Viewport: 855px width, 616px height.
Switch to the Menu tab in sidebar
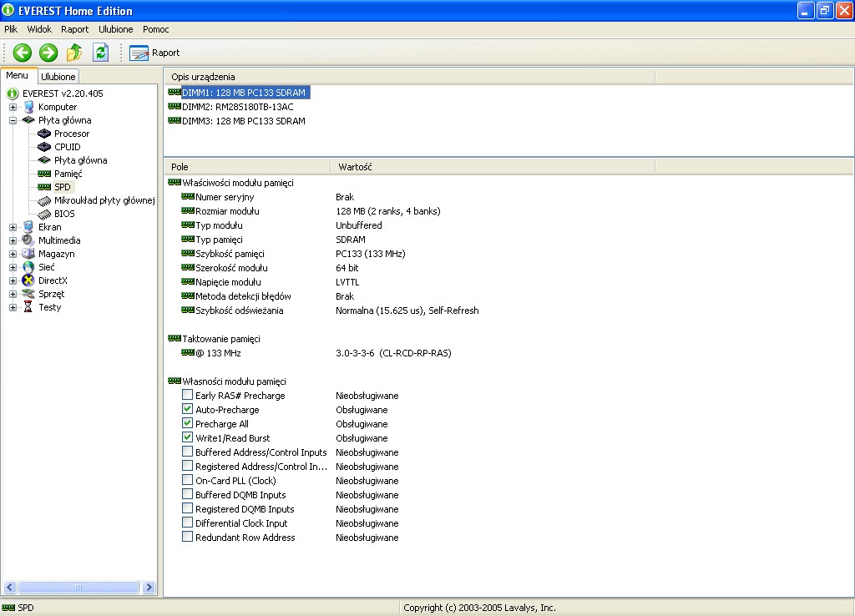point(18,76)
